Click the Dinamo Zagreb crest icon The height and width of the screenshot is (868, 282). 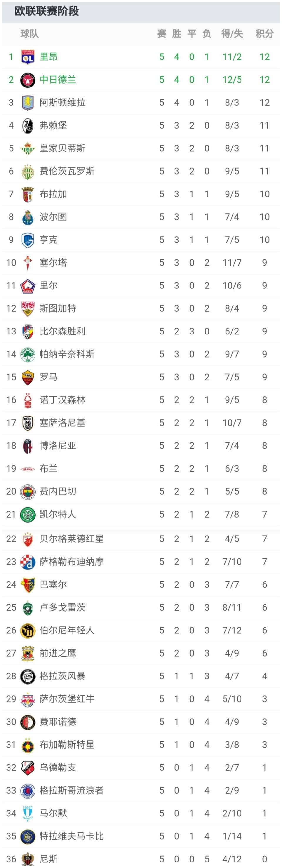point(28,562)
